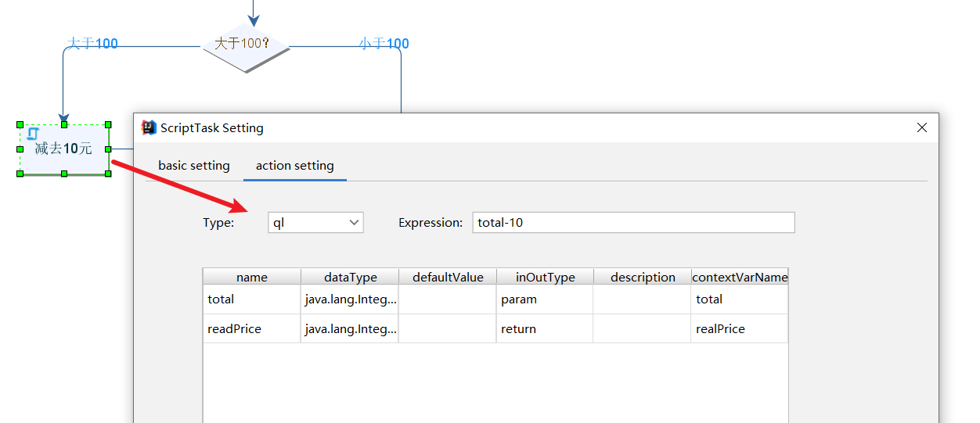Viewport: 980px width, 423px height.
Task: Select the total row name cell
Action: click(x=251, y=299)
